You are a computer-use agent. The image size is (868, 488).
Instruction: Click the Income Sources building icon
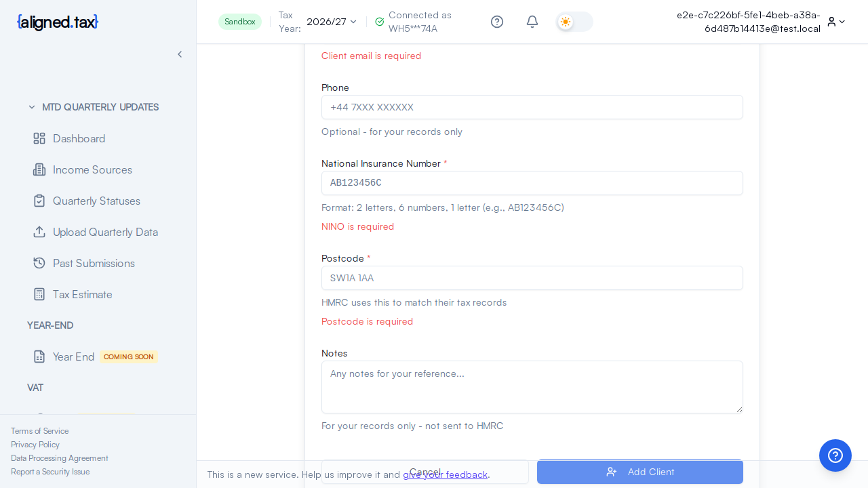[x=41, y=169]
